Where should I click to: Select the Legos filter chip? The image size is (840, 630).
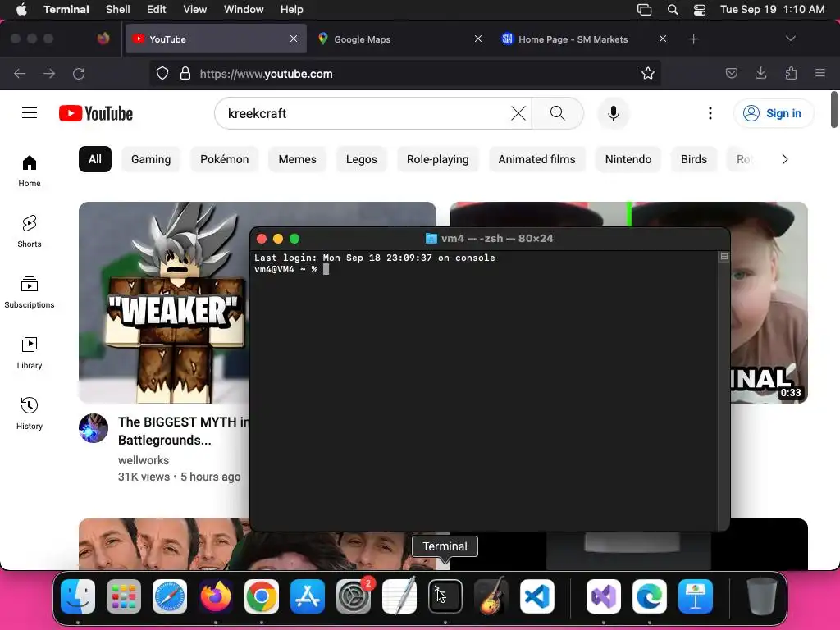pyautogui.click(x=362, y=159)
